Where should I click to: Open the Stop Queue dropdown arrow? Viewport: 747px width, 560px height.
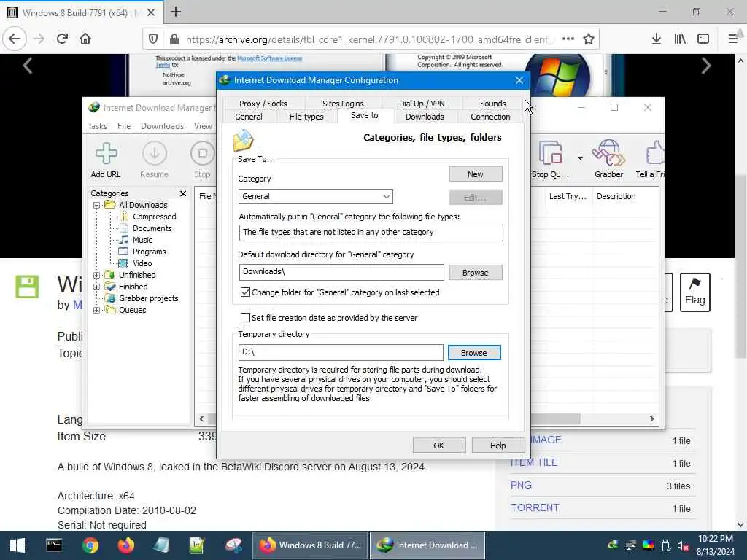[580, 158]
